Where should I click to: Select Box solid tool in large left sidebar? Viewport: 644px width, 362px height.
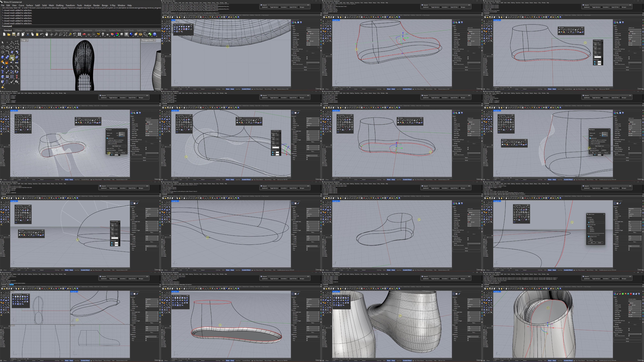click(x=2, y=57)
